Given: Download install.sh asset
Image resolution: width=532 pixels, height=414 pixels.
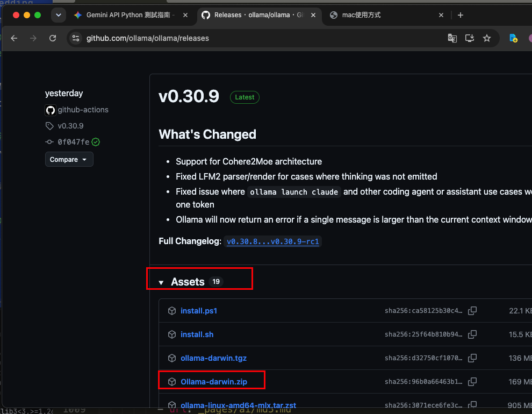Looking at the screenshot, I should 197,334.
